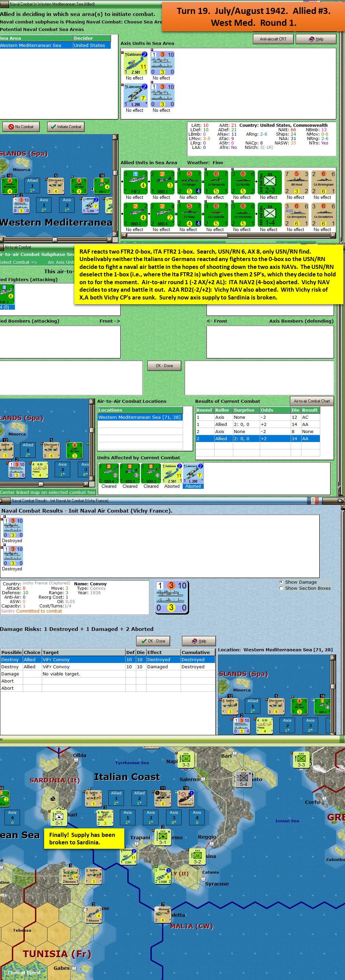The width and height of the screenshot is (345, 980).
Task: Select the CA Louisville cruiser counter
Action: 216,215
